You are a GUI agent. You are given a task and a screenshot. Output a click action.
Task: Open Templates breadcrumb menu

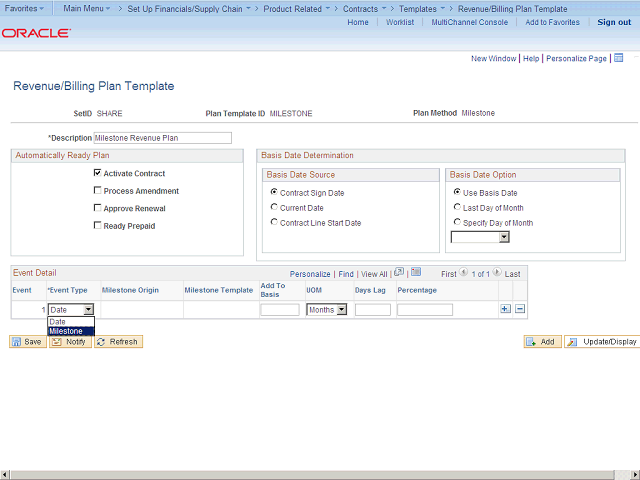422,9
